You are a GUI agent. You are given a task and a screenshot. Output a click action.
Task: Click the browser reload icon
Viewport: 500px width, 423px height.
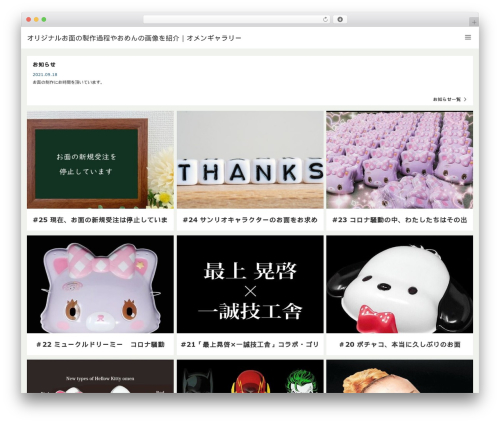coord(325,20)
